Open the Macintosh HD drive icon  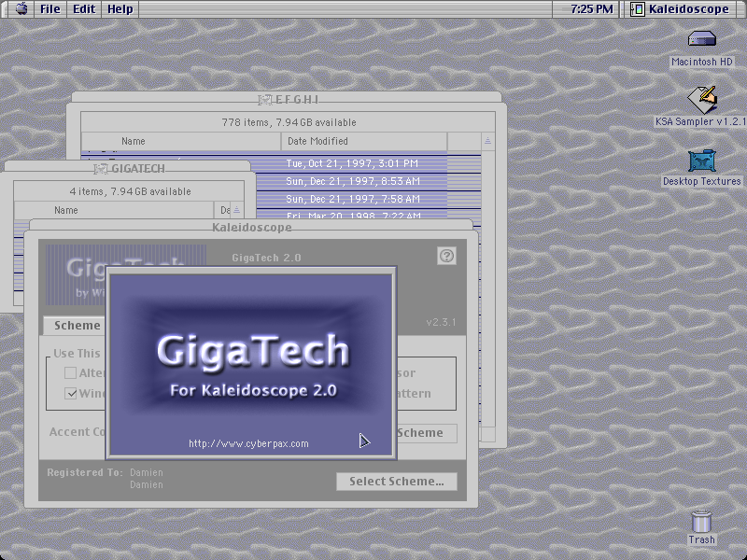pos(702,38)
